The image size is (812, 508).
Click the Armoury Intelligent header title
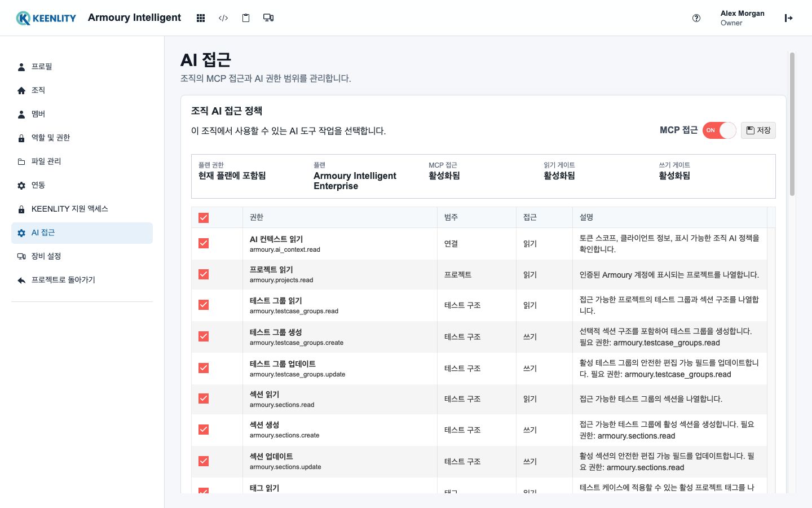(x=134, y=17)
